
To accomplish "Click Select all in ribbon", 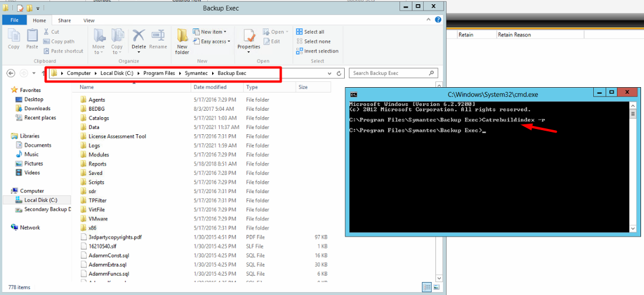I will point(310,32).
